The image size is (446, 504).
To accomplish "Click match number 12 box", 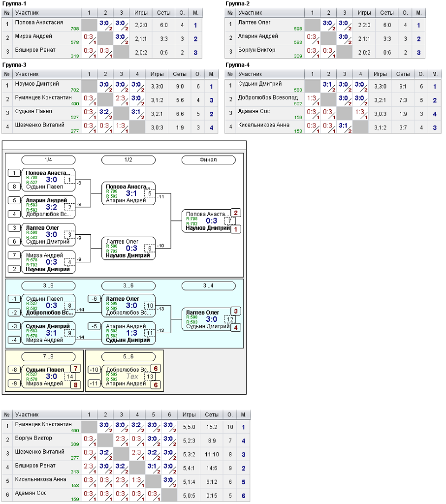I will 229,319.
